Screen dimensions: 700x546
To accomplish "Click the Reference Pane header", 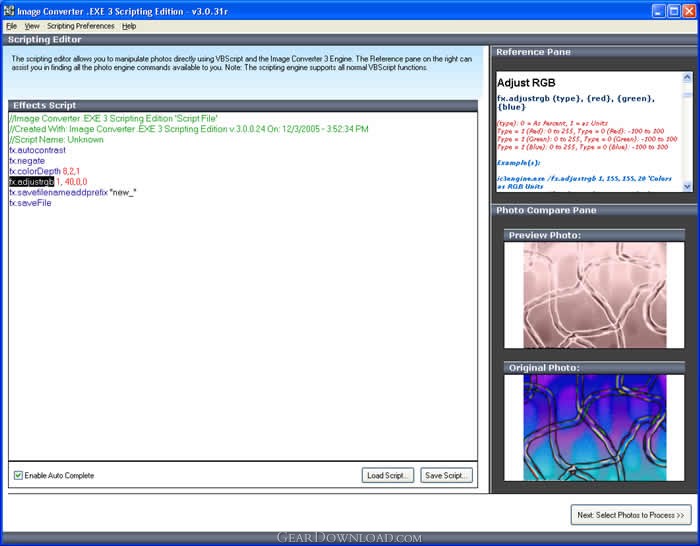I will pyautogui.click(x=595, y=52).
